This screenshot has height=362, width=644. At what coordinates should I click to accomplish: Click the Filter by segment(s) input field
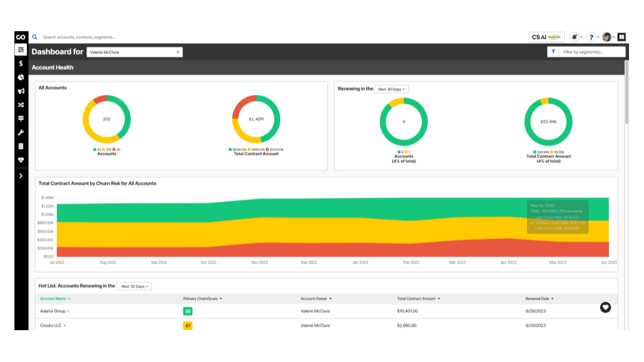592,52
